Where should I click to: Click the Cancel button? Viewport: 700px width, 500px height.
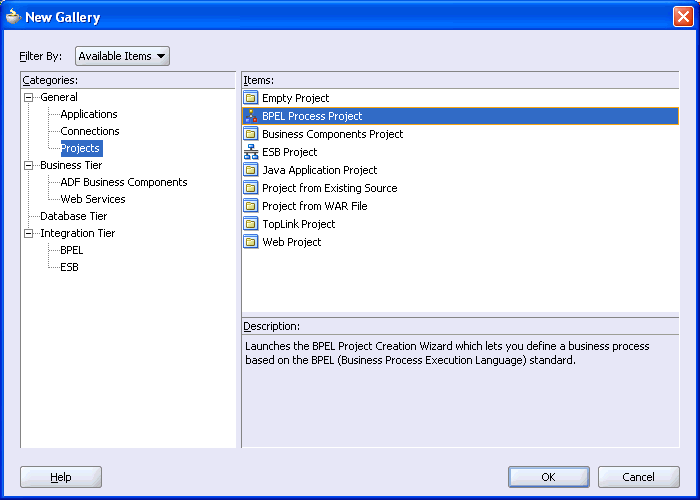coord(638,477)
